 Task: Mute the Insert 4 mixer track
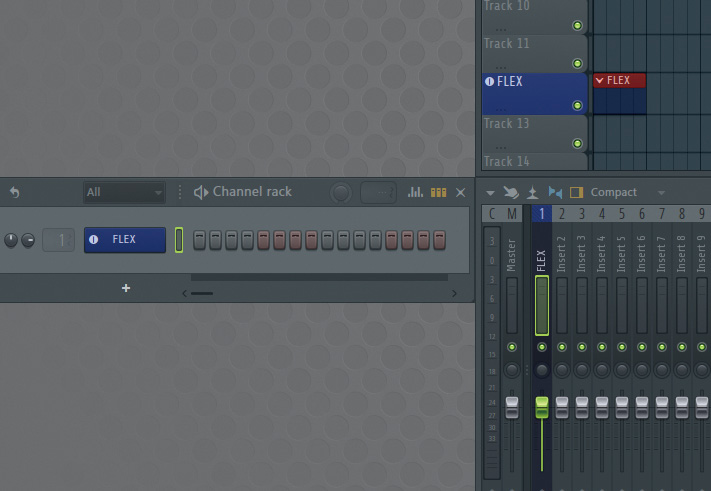pos(602,347)
